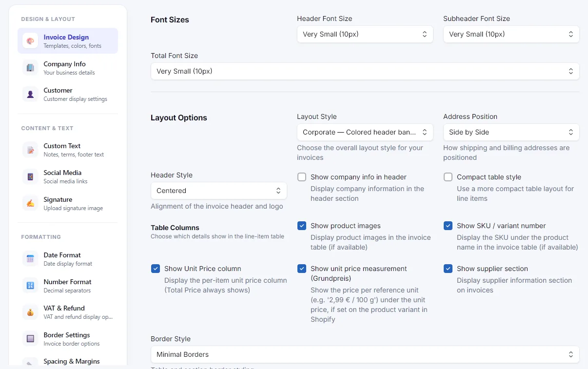Tick the Compact table style checkbox

pyautogui.click(x=448, y=177)
